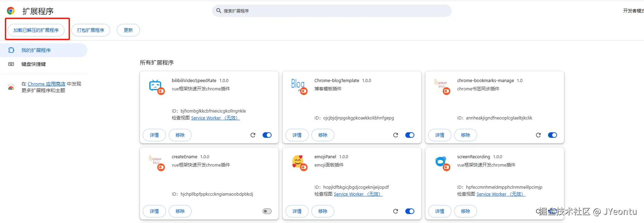Open 我的扩展程序 in the sidebar
The width and height of the screenshot is (644, 223).
click(43, 50)
